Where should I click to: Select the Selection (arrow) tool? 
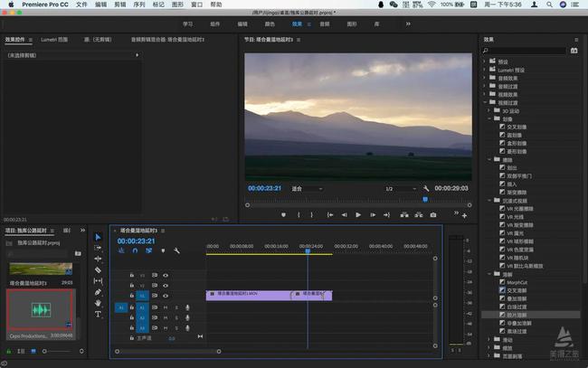[x=98, y=237]
